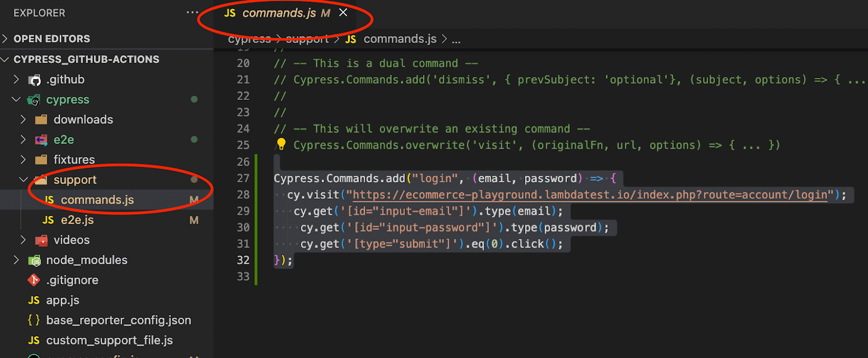Place cursor in 'This is a dual command' comment

point(376,63)
